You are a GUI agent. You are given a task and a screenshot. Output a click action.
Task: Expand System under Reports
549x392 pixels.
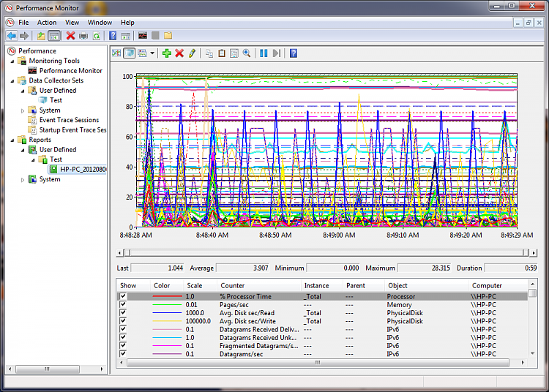(23, 180)
